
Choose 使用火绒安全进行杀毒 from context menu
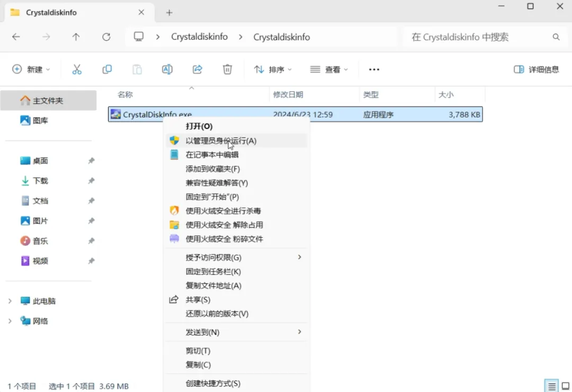[236, 211]
